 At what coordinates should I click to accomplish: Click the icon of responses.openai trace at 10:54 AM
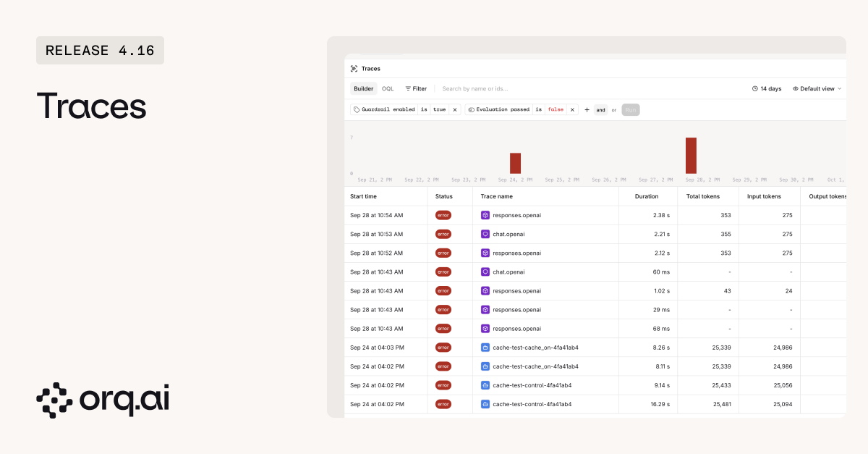(485, 215)
